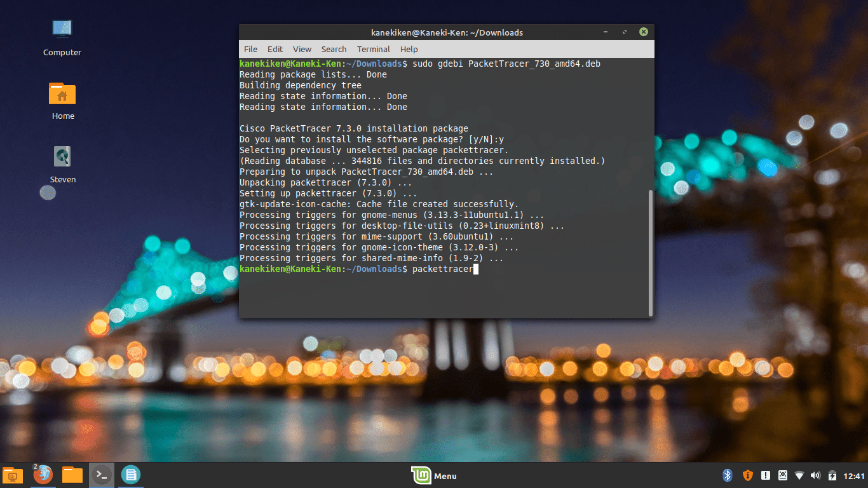The width and height of the screenshot is (868, 488).
Task: Select the Terminal icon in the taskbar
Action: click(x=101, y=475)
